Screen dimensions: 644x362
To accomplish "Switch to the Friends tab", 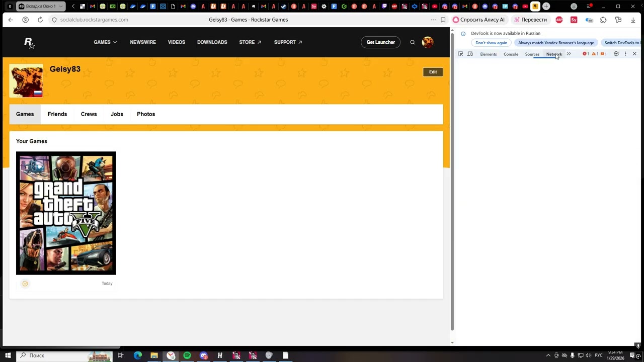I will pos(57,114).
